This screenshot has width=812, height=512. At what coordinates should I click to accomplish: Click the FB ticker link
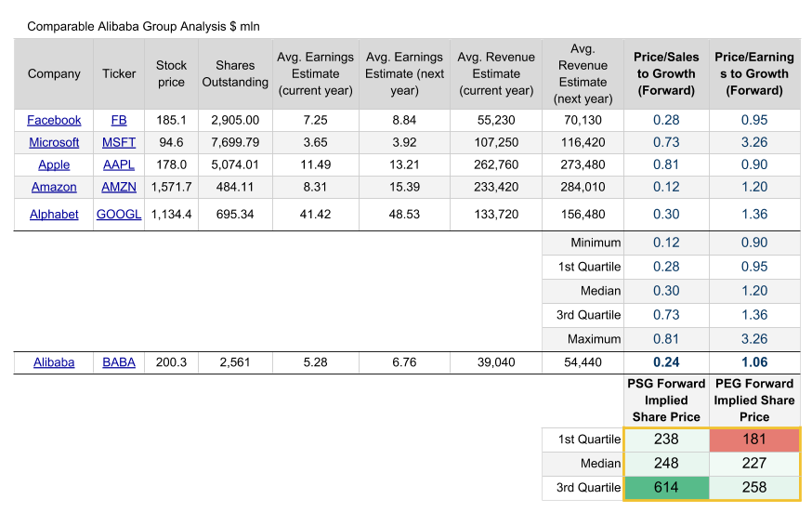[x=119, y=120]
